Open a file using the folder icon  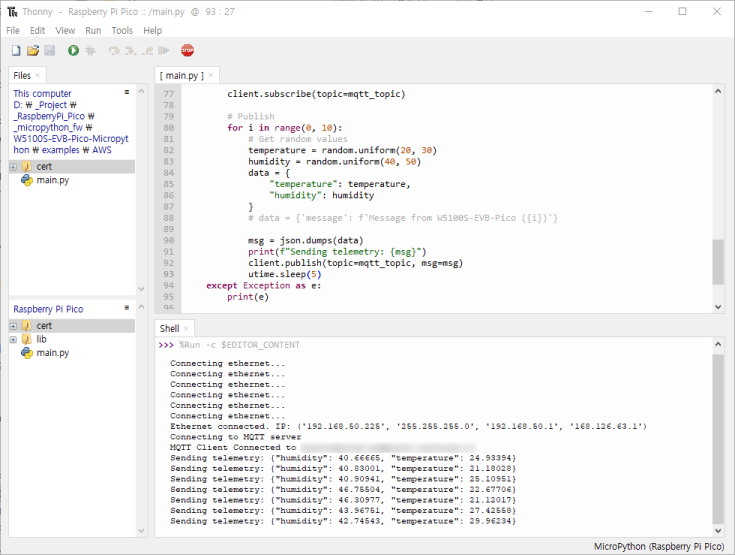click(x=33, y=51)
